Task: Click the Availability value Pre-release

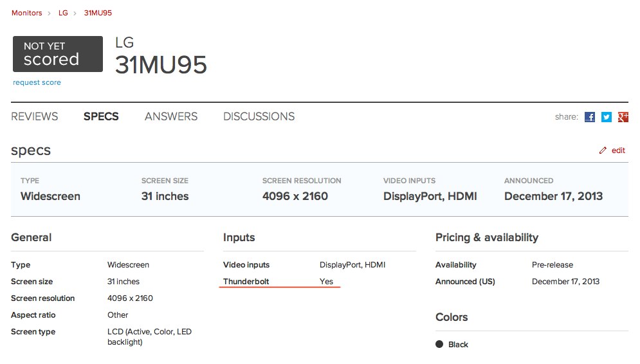Action: [553, 265]
